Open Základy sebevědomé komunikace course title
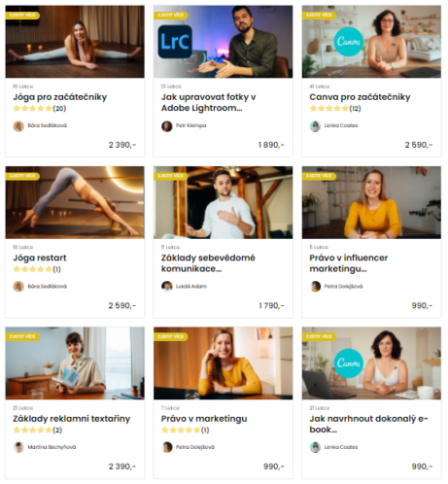Screen dimensions: 448x484 point(208,263)
